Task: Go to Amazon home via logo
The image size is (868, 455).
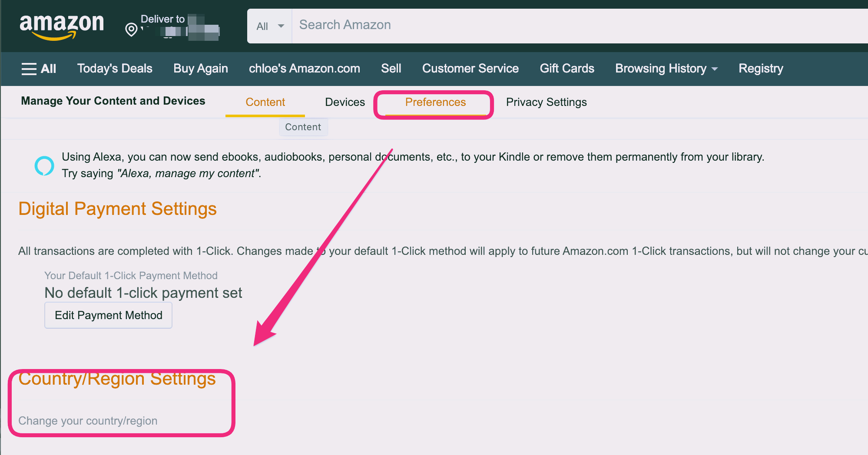Action: point(62,27)
